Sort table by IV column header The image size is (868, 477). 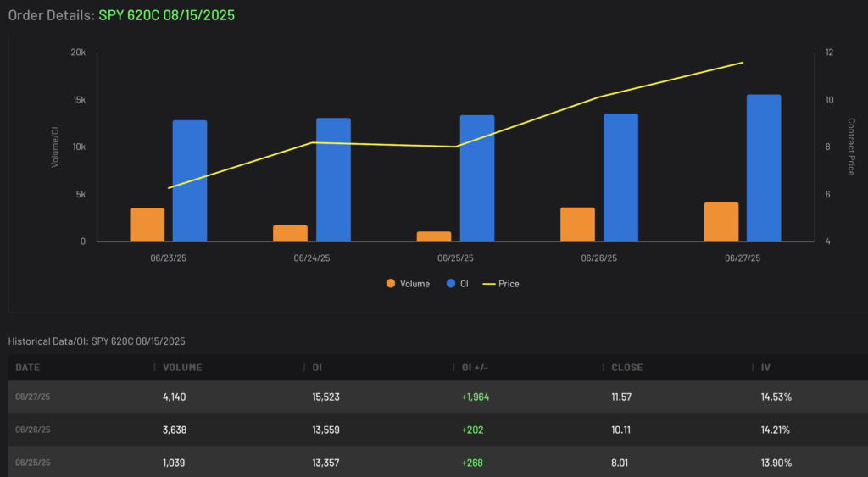765,368
